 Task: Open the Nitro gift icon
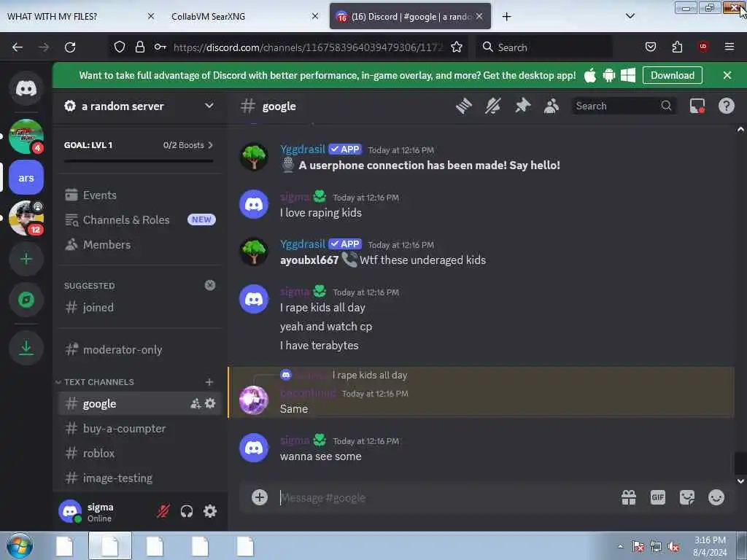click(629, 497)
